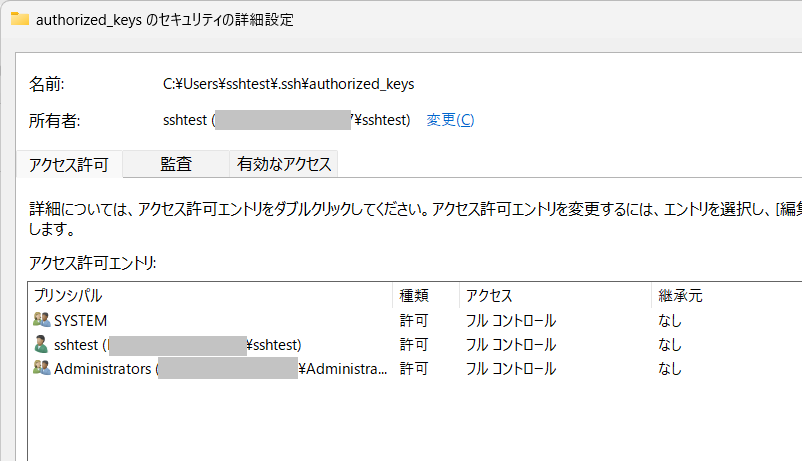Image resolution: width=802 pixels, height=461 pixels.
Task: Click フル コントロール in the SYSTEM row
Action: coord(511,321)
